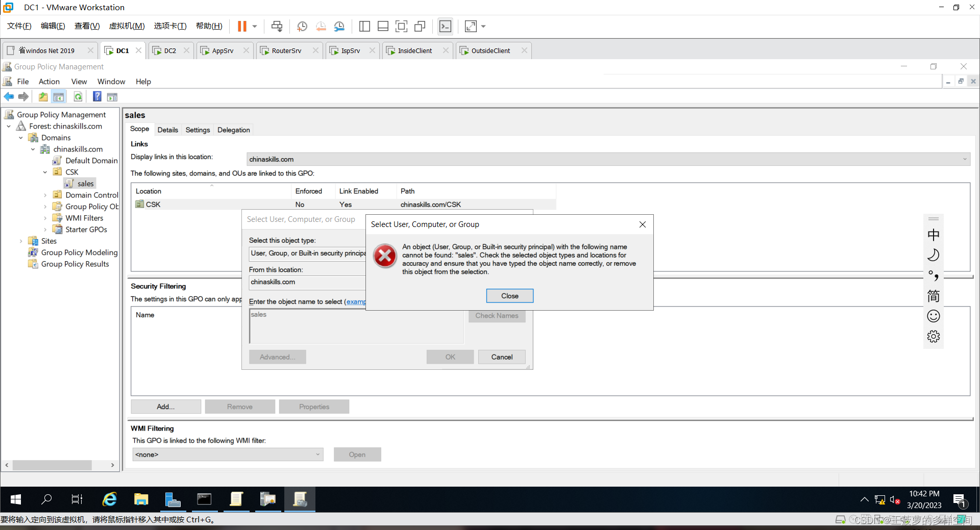
Task: Open VMware console view icon
Action: pos(445,26)
